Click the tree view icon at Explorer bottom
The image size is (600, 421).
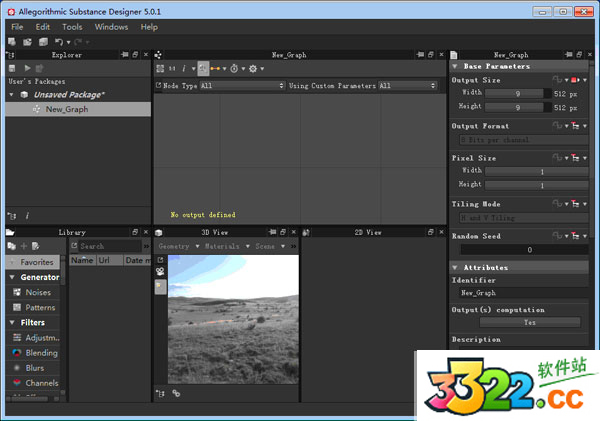tap(12, 216)
